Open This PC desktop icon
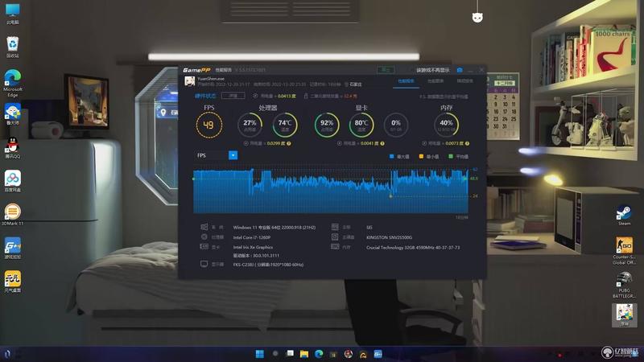This screenshot has width=644, height=362. coord(13,14)
